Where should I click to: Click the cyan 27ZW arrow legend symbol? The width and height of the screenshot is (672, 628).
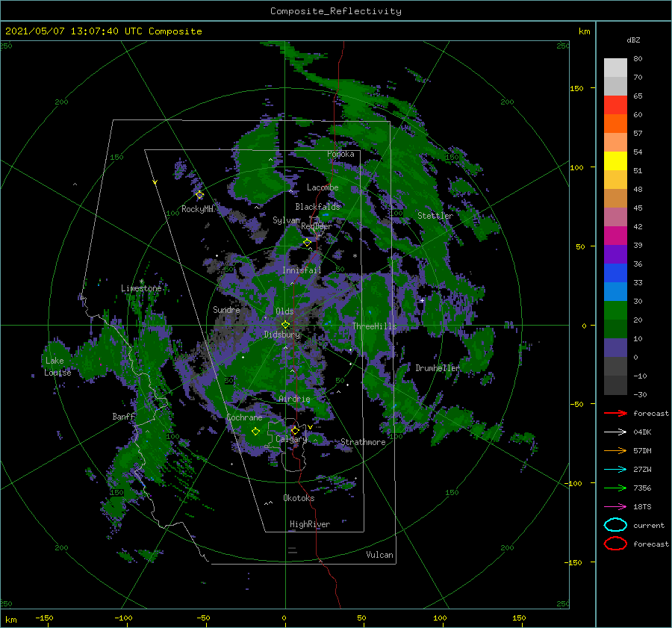tap(615, 470)
